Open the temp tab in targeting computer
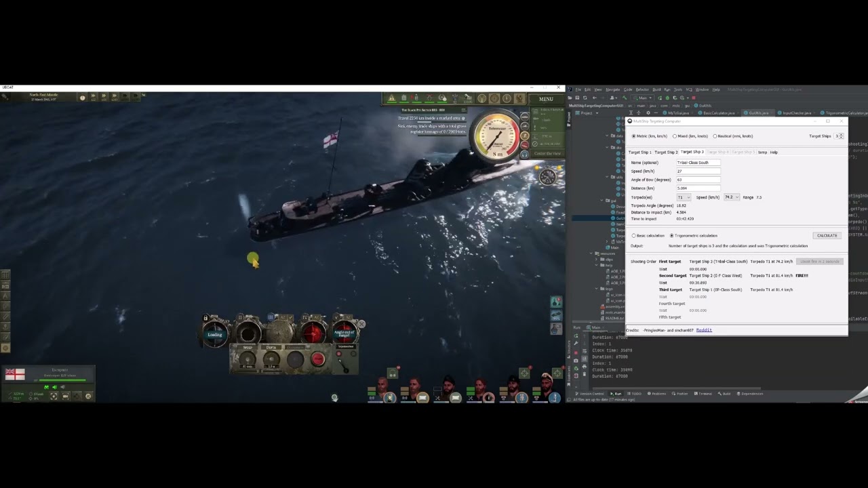The height and width of the screenshot is (488, 868). tap(762, 152)
